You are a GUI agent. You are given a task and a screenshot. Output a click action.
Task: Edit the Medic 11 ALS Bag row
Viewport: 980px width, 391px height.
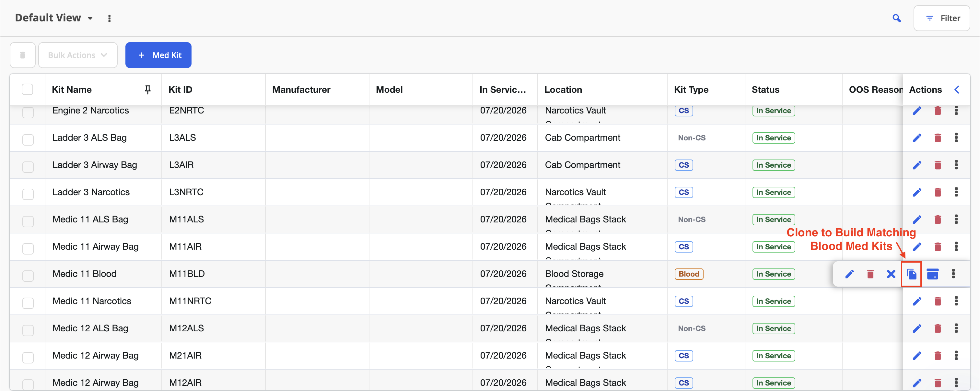tap(917, 219)
